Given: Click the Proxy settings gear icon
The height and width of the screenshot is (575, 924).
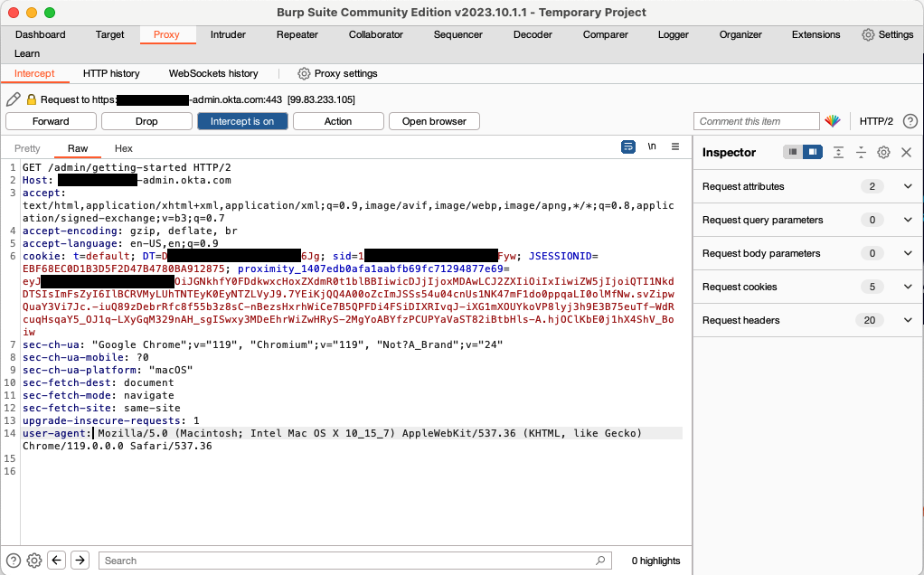Looking at the screenshot, I should [x=304, y=73].
